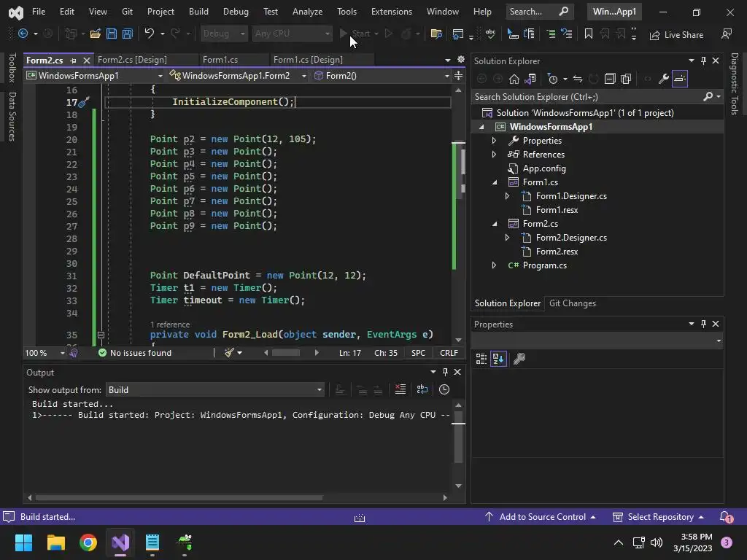Click the Live Share button
747x560 pixels.
pos(676,34)
